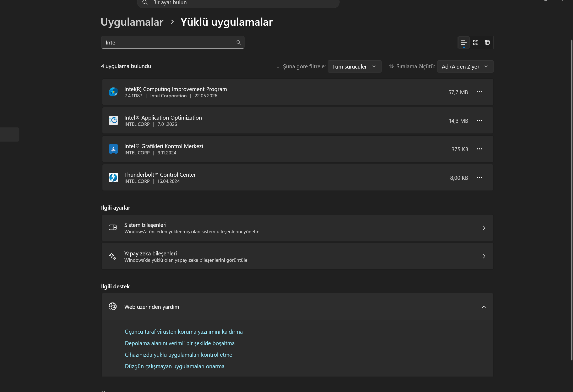Image resolution: width=573 pixels, height=392 pixels.
Task: Click the INTEL CORP 16.04.2024 details line
Action: (x=152, y=181)
